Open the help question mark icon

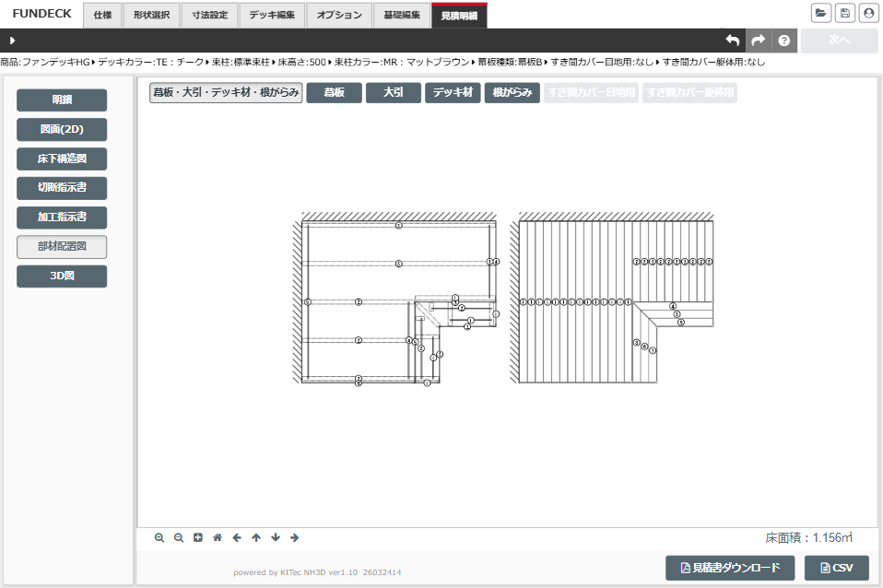[784, 41]
